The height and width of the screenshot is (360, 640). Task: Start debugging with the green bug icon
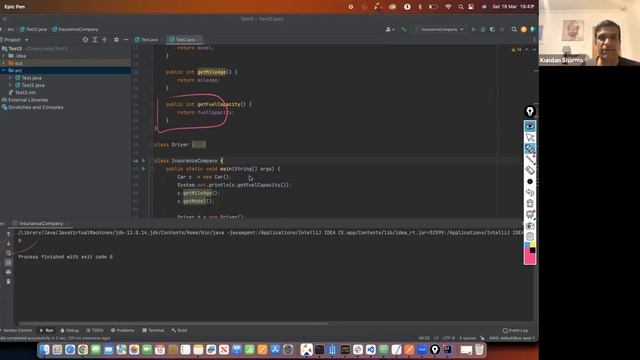tap(483, 29)
